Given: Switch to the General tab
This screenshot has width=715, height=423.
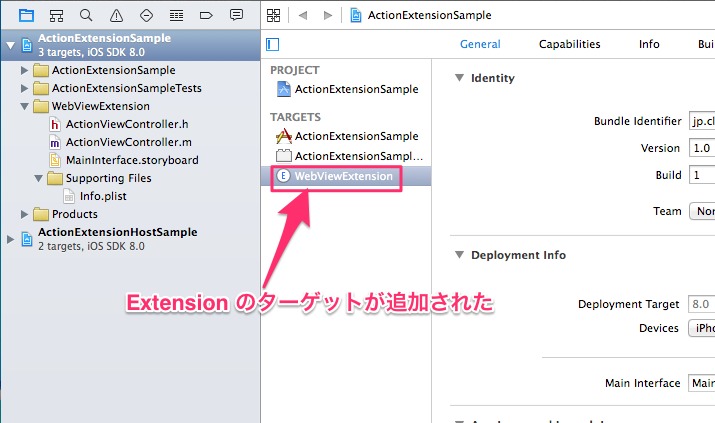Looking at the screenshot, I should point(480,44).
